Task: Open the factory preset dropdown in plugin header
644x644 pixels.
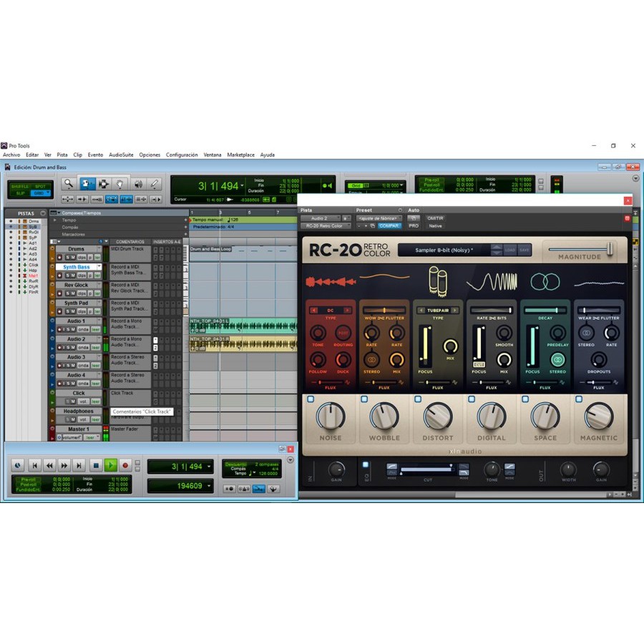Action: (379, 218)
